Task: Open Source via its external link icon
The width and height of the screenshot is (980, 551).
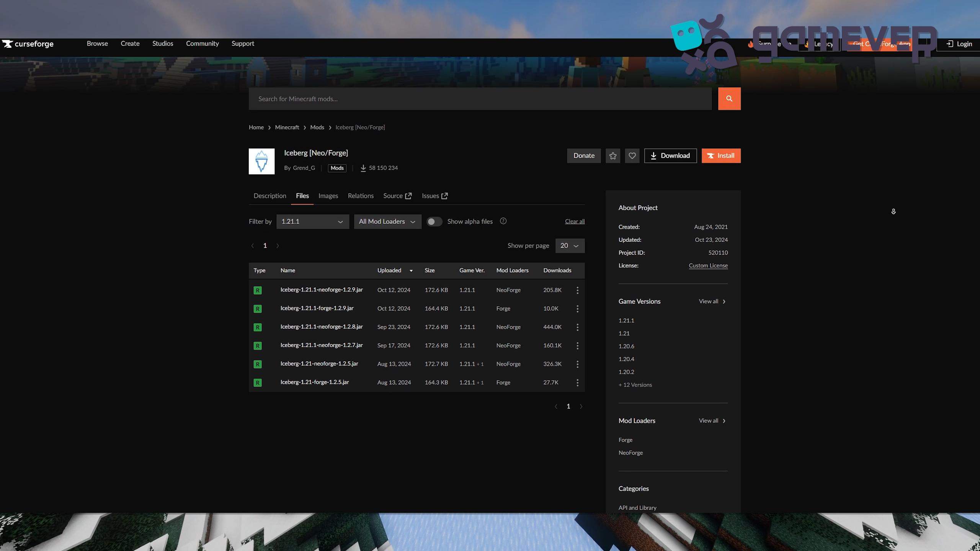Action: tap(408, 196)
